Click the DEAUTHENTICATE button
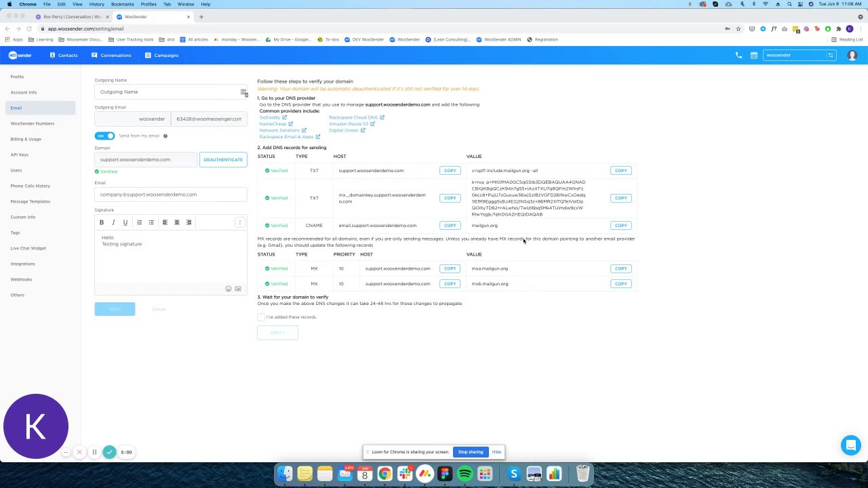Image resolution: width=868 pixels, height=488 pixels. [x=223, y=159]
